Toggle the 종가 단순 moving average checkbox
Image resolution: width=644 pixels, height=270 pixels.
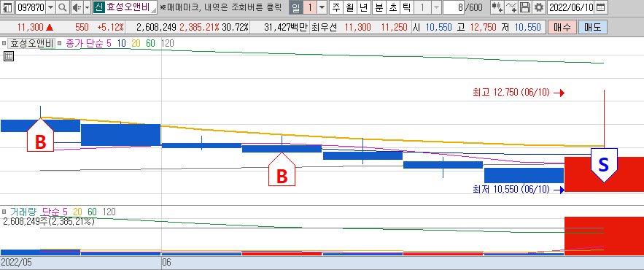pos(59,43)
